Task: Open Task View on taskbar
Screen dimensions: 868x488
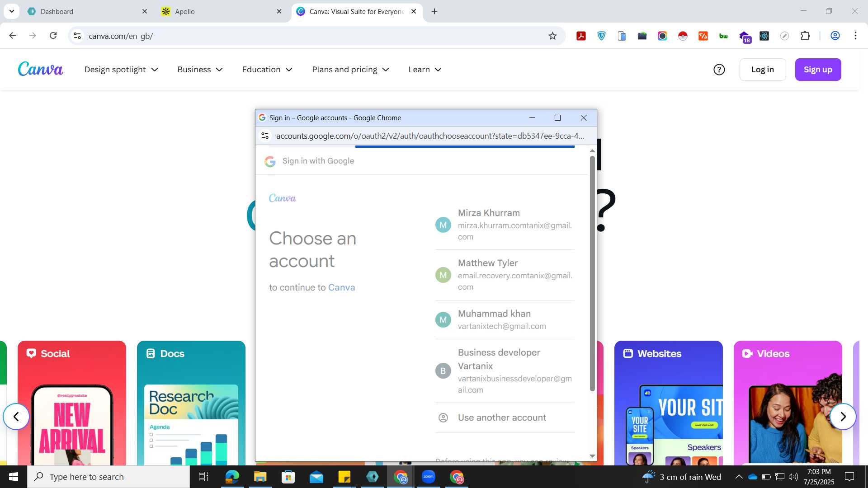Action: click(x=203, y=477)
